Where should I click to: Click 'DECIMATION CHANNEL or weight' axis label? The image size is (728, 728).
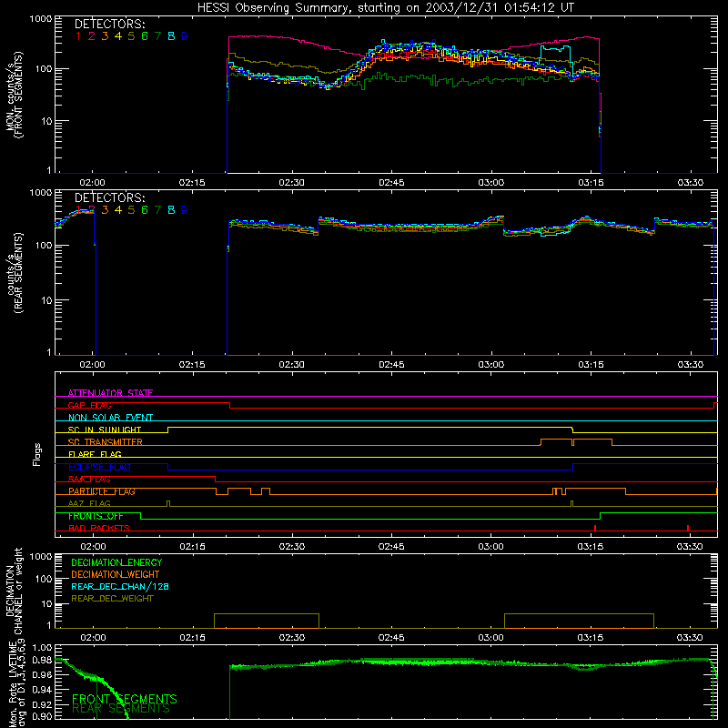14,591
